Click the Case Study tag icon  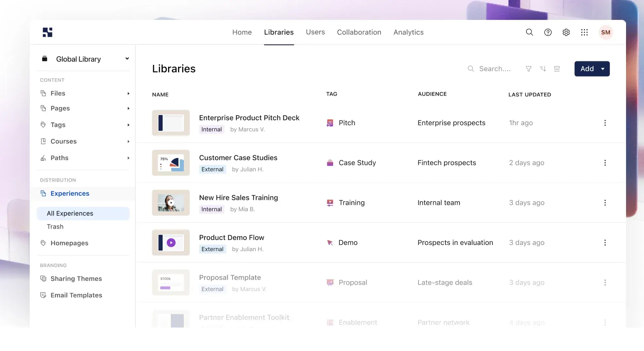point(330,163)
